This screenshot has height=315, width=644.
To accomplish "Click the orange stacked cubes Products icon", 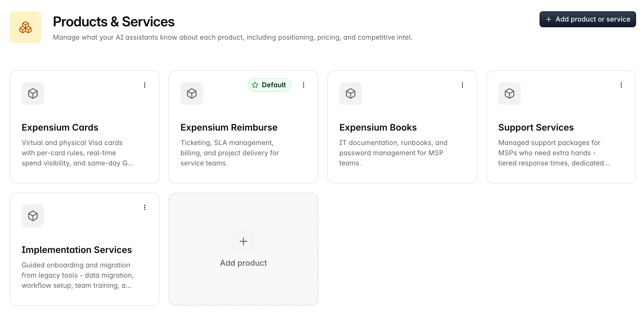I will click(26, 27).
